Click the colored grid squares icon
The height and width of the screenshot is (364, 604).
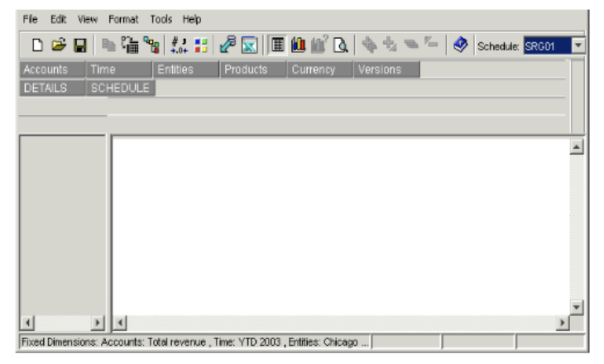coord(199,46)
